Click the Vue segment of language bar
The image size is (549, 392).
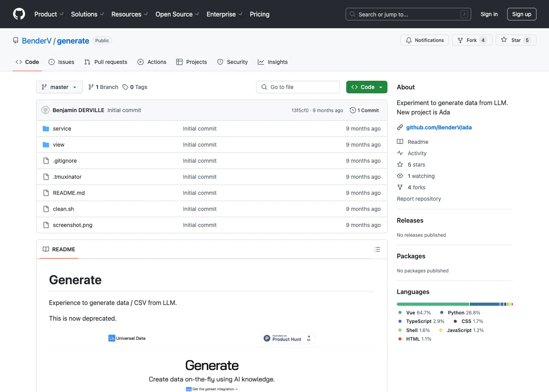[433, 304]
